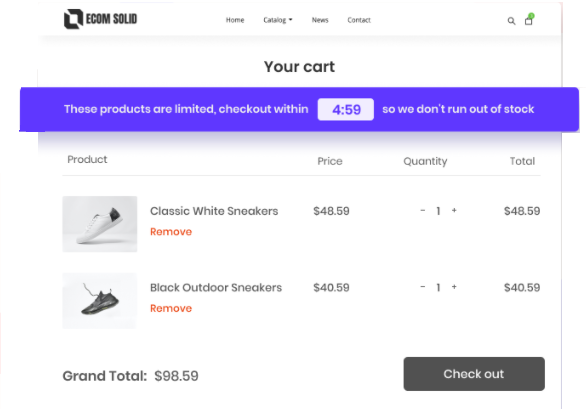Click the Ecom Solid logo

(x=100, y=19)
